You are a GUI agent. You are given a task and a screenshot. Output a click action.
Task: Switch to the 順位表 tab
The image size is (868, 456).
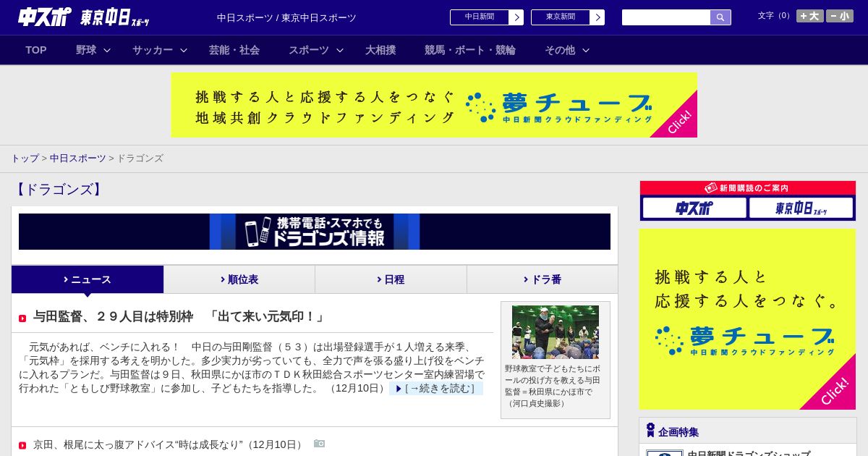239,279
